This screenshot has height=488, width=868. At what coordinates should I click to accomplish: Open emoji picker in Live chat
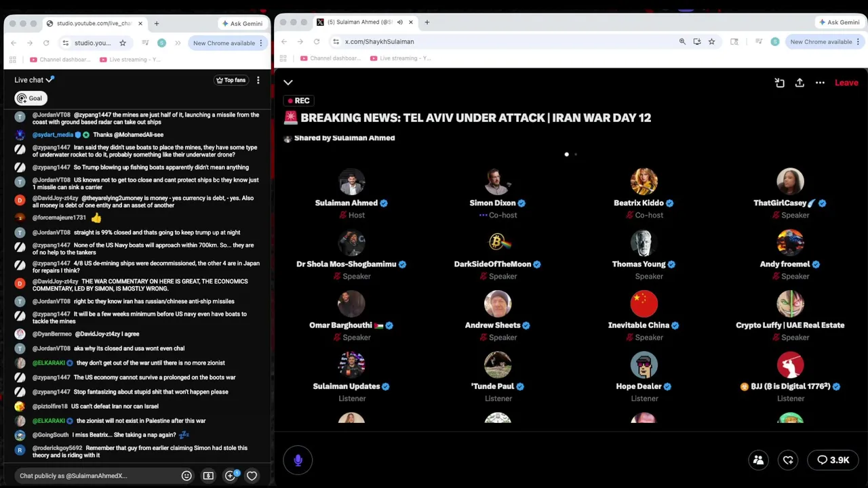pyautogui.click(x=186, y=476)
